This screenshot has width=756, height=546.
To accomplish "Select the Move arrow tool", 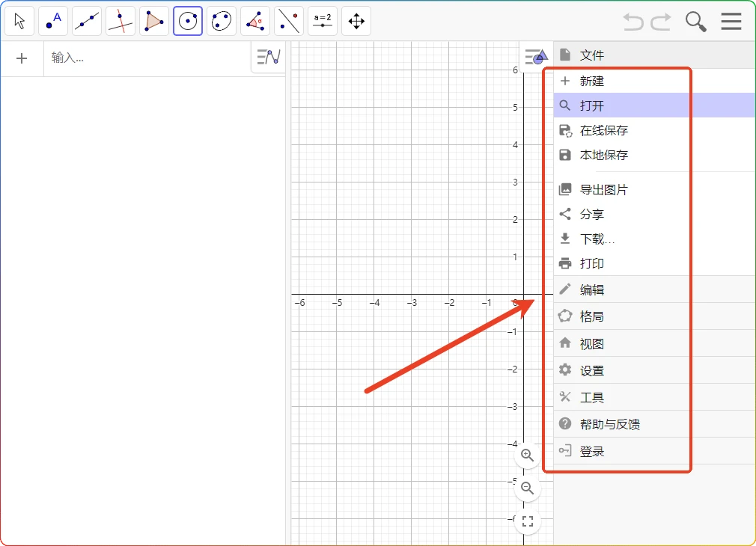I will [x=19, y=21].
